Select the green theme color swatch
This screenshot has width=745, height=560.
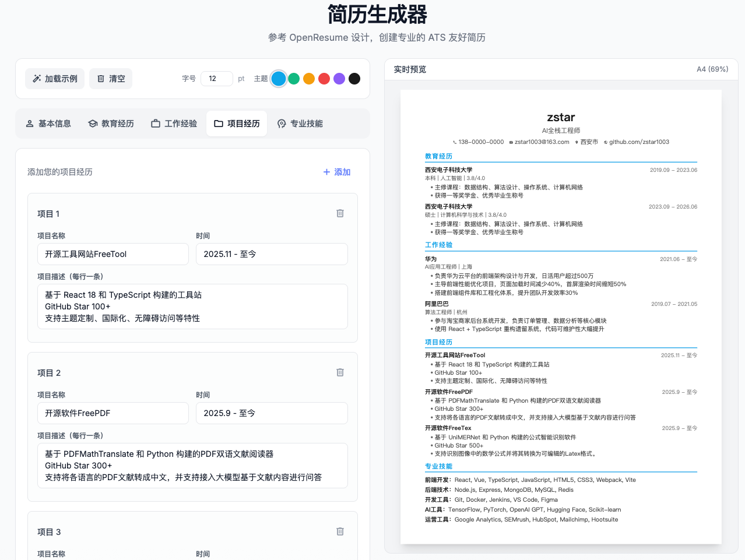pyautogui.click(x=294, y=79)
